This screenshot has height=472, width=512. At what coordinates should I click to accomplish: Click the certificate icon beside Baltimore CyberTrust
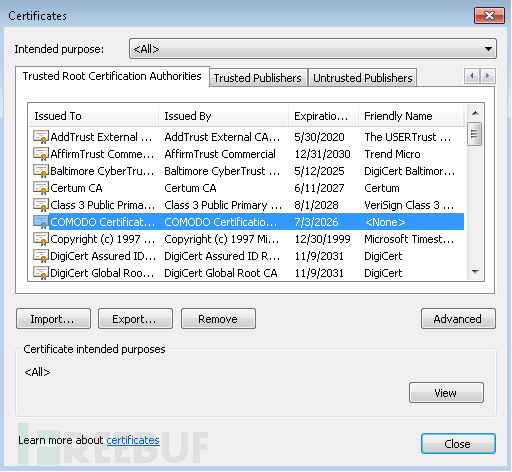(x=41, y=171)
